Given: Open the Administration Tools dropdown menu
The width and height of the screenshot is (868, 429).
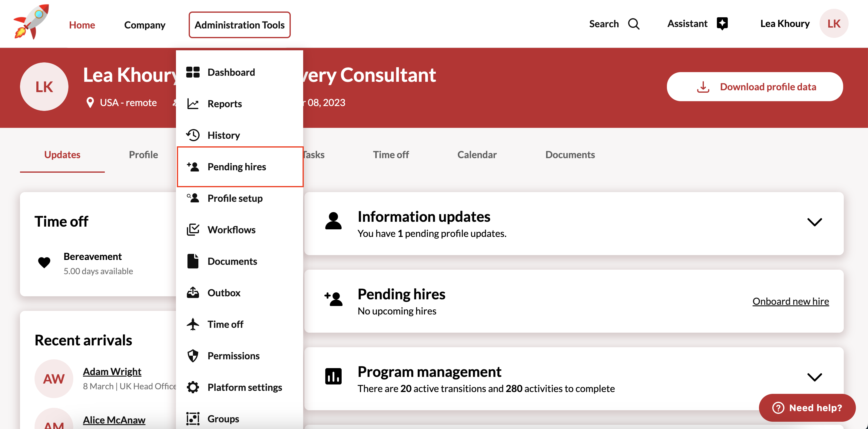Looking at the screenshot, I should point(239,25).
